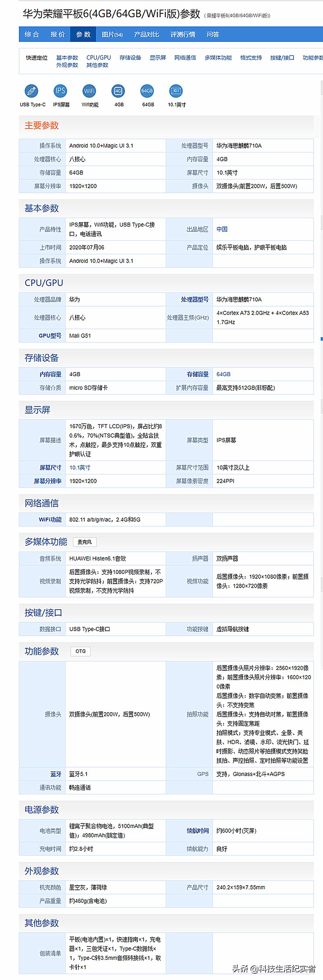The image size is (323, 980).
Task: Click the 64GB storage icon
Action: tap(147, 91)
